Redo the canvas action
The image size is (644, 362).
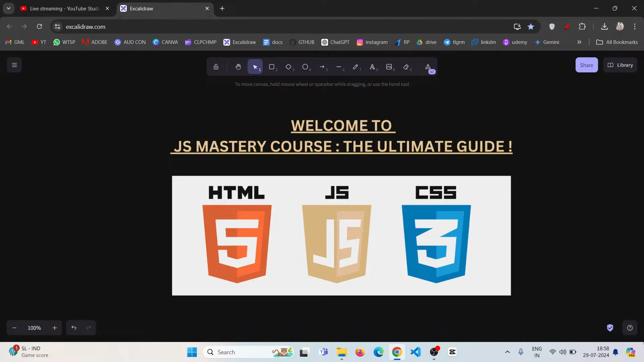tap(89, 328)
